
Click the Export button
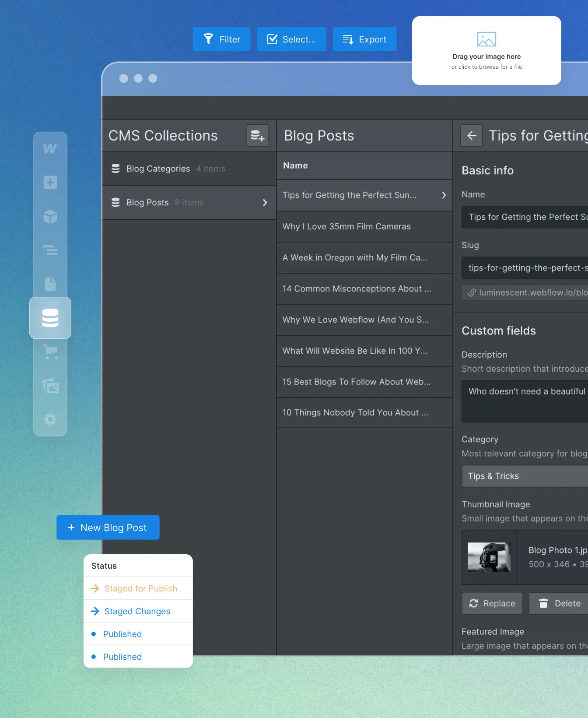pyautogui.click(x=365, y=39)
